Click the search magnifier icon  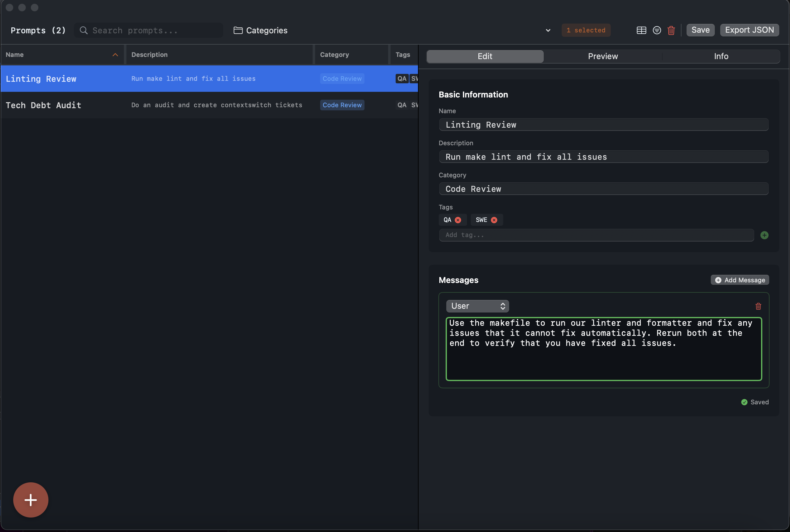click(x=83, y=30)
